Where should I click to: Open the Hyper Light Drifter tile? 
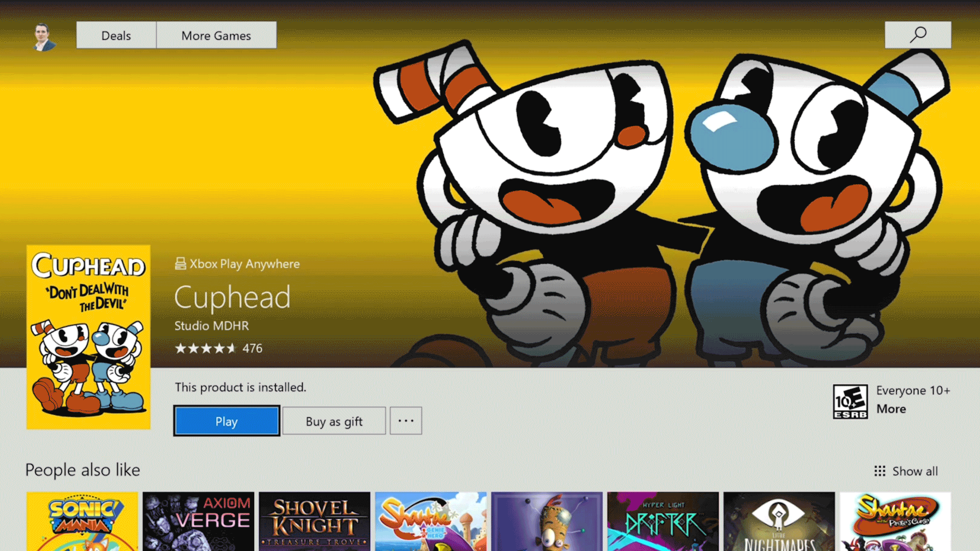663,521
